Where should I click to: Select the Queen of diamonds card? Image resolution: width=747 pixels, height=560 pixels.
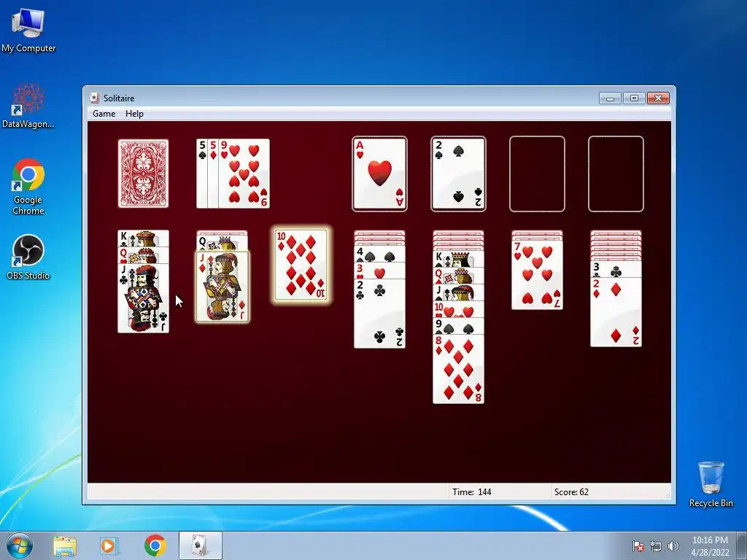pyautogui.click(x=458, y=276)
